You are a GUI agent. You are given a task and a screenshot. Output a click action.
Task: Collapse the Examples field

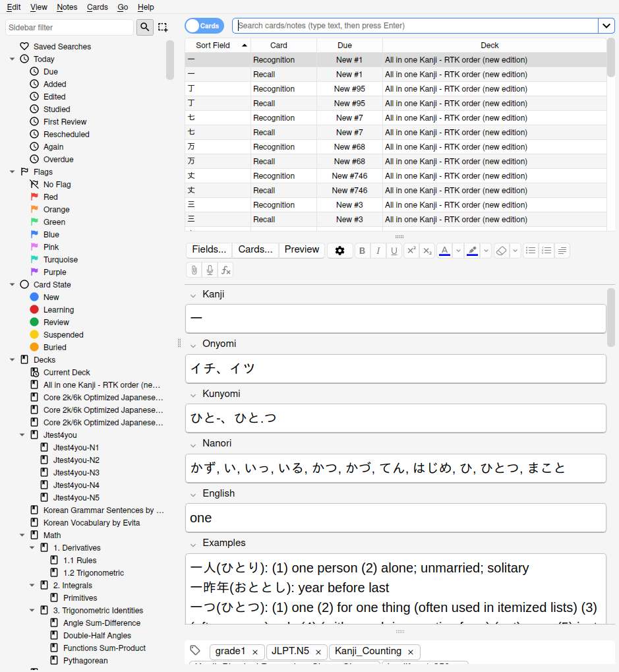click(x=193, y=544)
